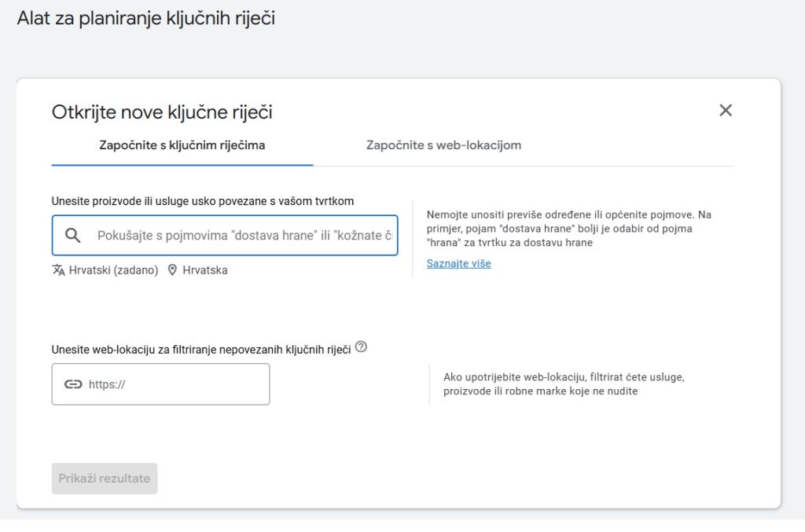This screenshot has height=532, width=805.
Task: Click the label Unesite proizvode ili usluge
Action: tap(202, 201)
